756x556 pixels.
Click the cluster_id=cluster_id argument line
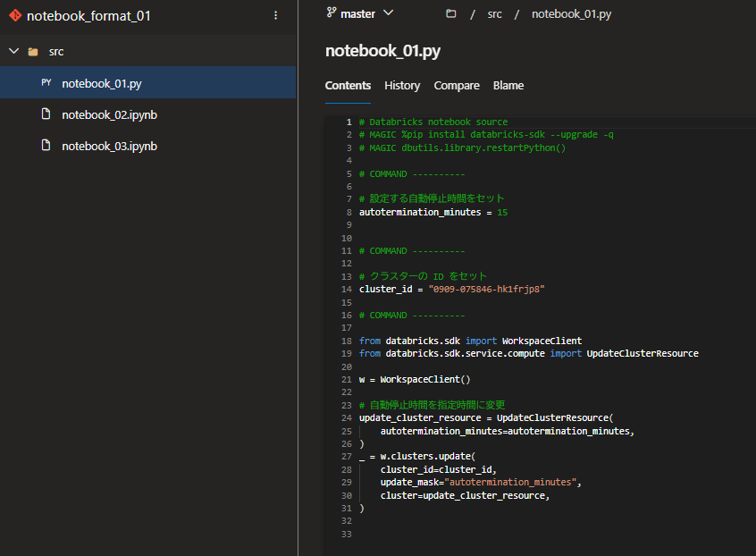click(x=438, y=469)
